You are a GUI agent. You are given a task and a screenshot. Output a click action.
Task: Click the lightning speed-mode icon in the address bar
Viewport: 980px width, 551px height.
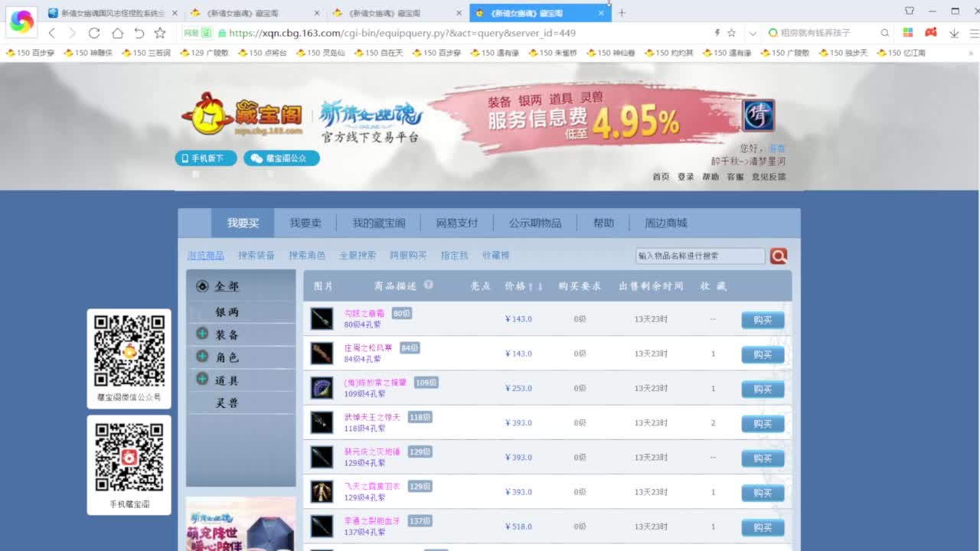(717, 33)
